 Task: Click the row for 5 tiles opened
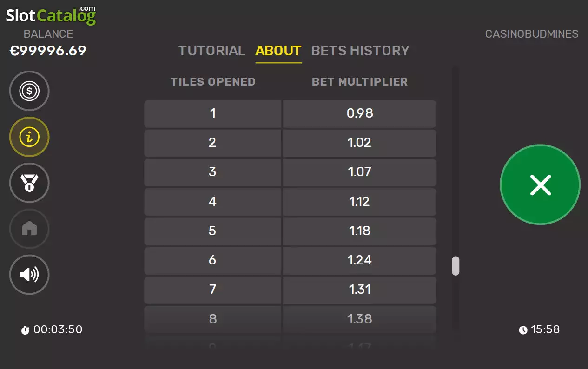pyautogui.click(x=290, y=231)
